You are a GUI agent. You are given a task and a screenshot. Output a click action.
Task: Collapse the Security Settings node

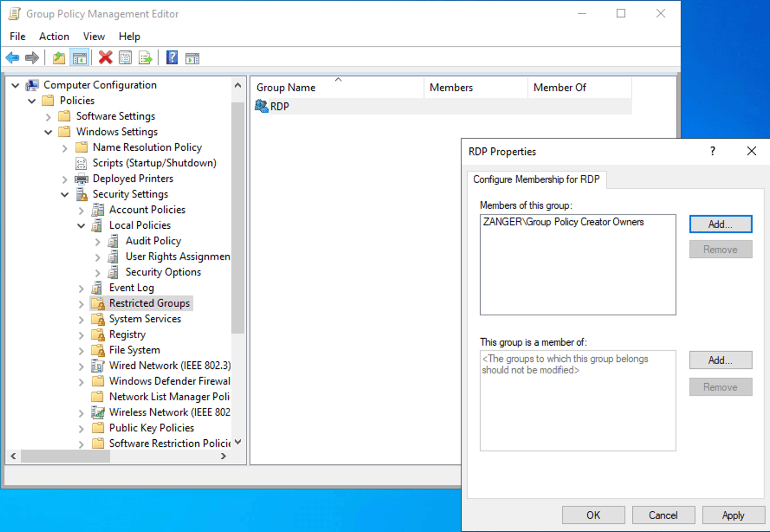coord(65,195)
